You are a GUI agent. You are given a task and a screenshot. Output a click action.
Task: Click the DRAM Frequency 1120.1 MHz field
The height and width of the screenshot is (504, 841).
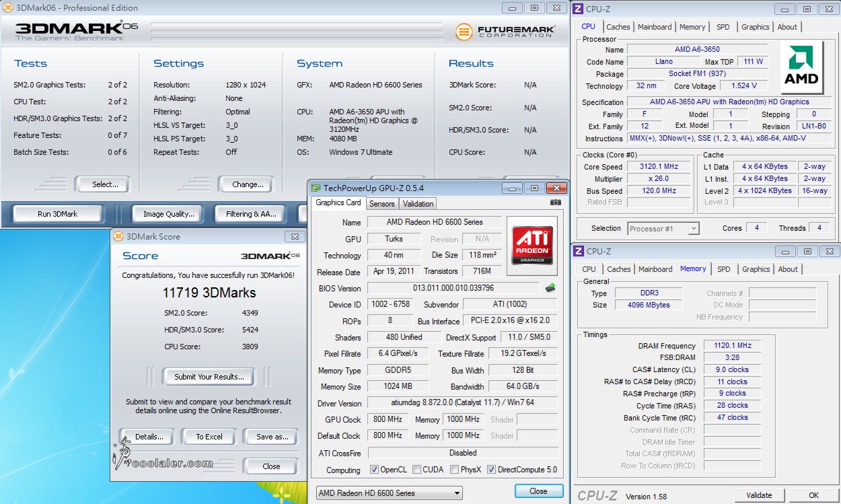[733, 345]
